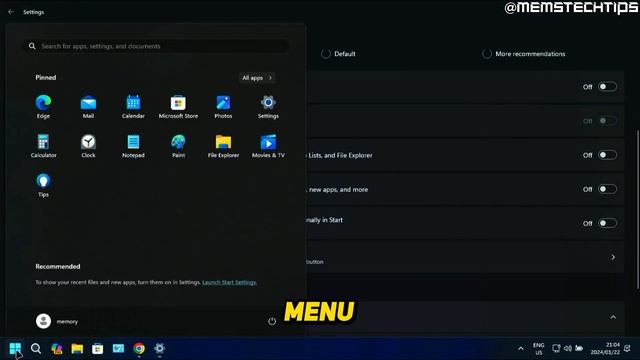640x360 pixels.
Task: Toggle the Lists and File Explorer switch
Action: click(607, 155)
